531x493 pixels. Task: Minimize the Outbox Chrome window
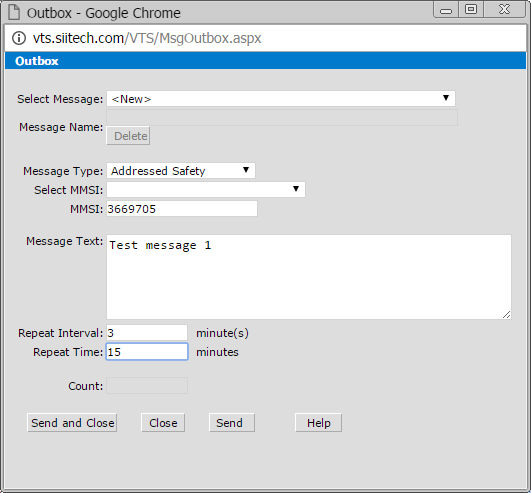pos(446,10)
